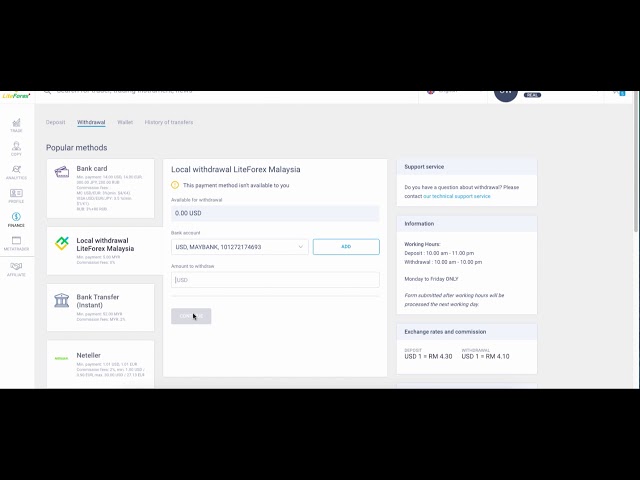640x480 pixels.
Task: Open History of transfers tab
Action: point(169,122)
